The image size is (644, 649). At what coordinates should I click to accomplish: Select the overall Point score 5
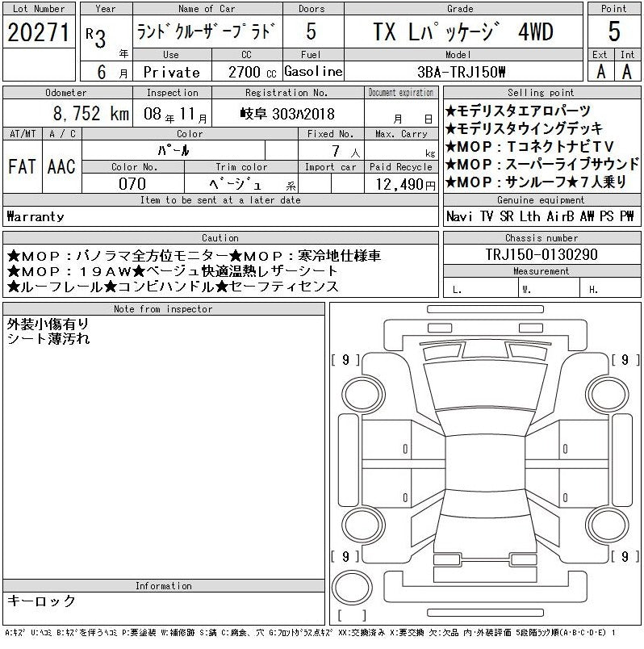[613, 32]
